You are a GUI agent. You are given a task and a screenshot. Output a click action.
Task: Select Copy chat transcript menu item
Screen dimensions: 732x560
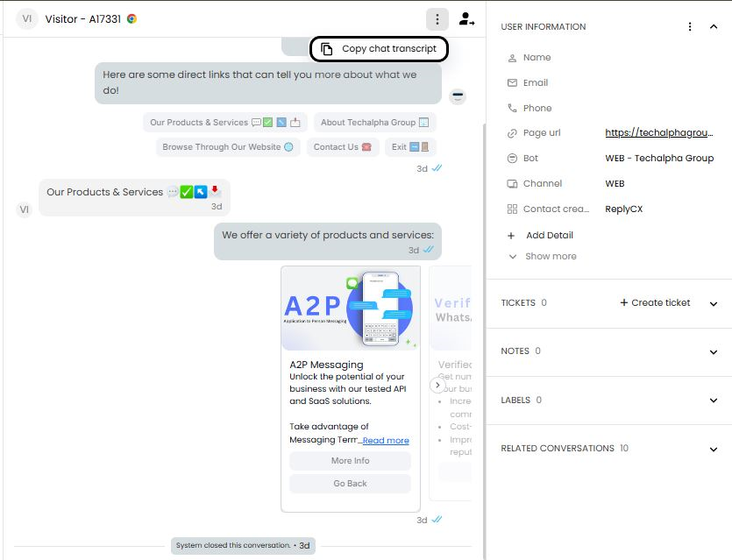tap(380, 49)
